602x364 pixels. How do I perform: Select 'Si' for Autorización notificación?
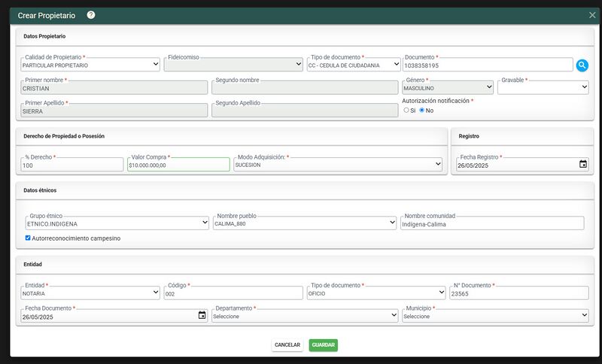click(407, 110)
